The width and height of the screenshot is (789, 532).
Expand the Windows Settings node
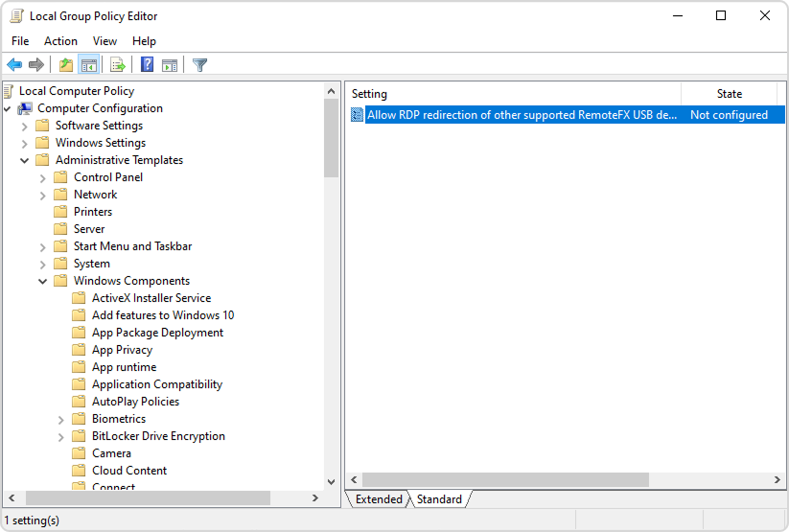[x=24, y=144]
